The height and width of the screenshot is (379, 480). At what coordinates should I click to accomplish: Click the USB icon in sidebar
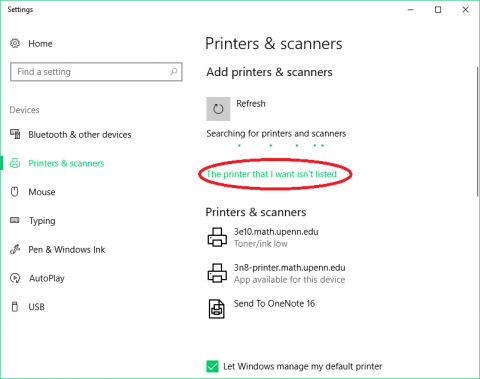[15, 307]
